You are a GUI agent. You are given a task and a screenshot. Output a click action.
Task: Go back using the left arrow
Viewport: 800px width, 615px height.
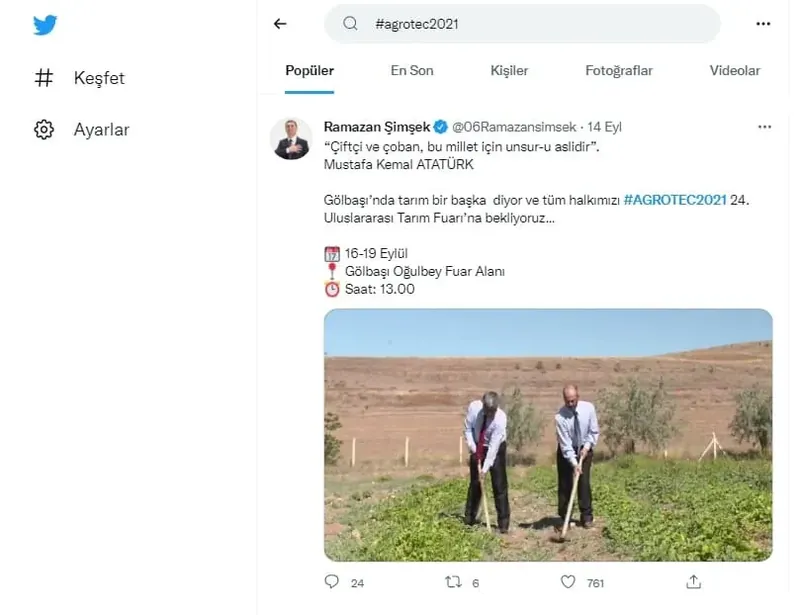280,24
